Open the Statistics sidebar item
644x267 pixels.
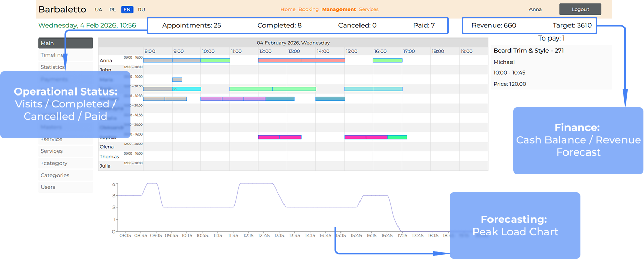coord(52,67)
